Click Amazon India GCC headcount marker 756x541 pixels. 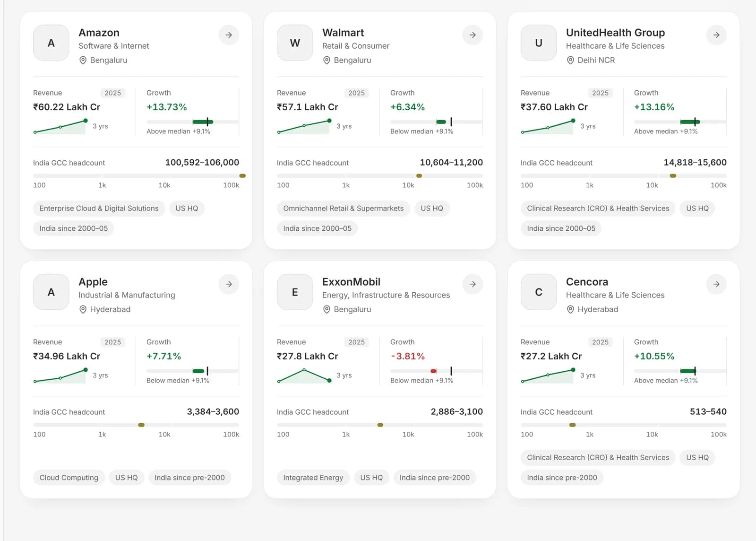242,176
